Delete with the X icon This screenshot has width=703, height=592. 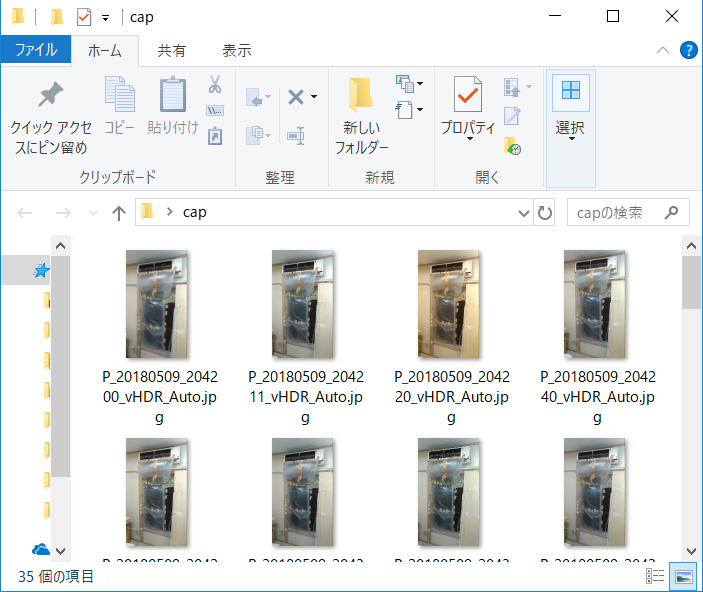click(x=296, y=97)
